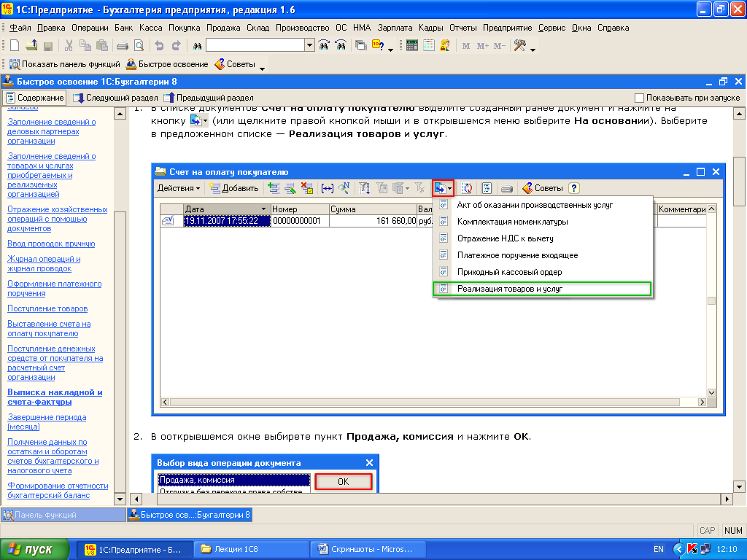
Task: Click the windows list toolbar icon
Action: 361,46
